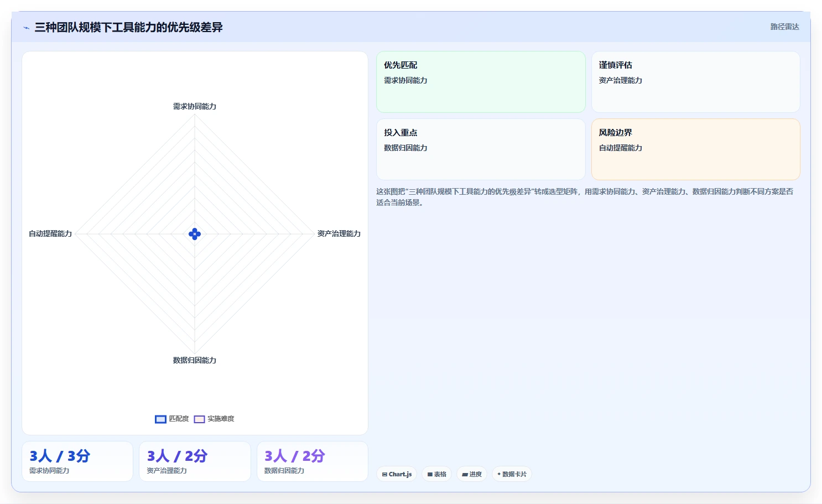Click the title 三种团队规模下工具能力的优先级差异
822x504 pixels.
[x=128, y=27]
